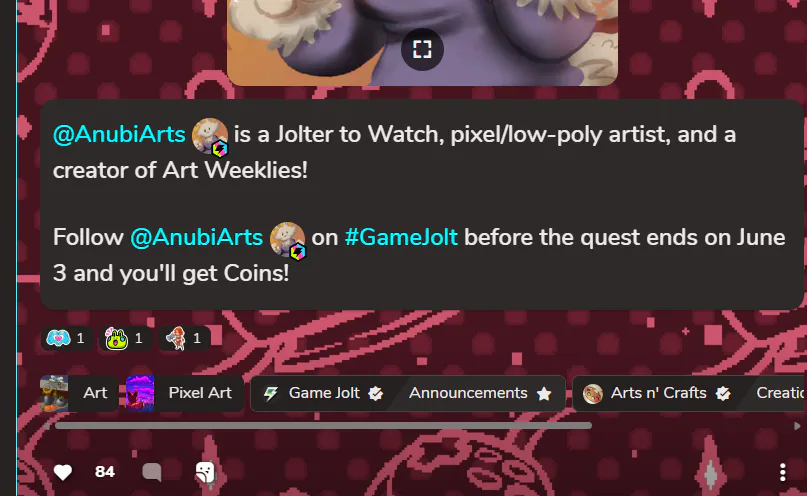This screenshot has width=807, height=496.
Task: Place a sticker using sticker icon
Action: [205, 472]
